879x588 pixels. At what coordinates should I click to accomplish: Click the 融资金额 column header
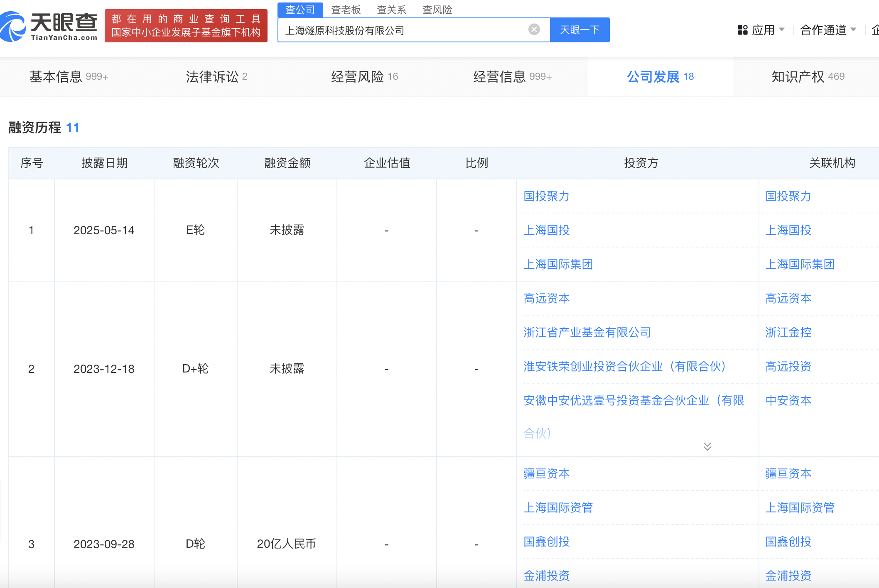[287, 163]
